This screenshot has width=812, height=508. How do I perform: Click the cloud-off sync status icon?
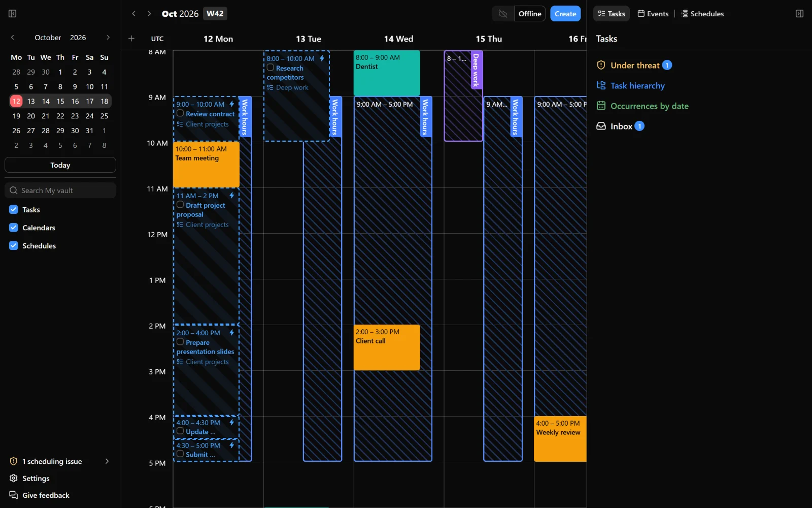[x=503, y=14]
